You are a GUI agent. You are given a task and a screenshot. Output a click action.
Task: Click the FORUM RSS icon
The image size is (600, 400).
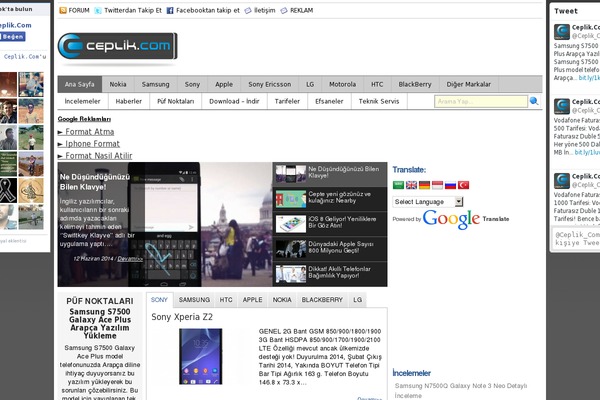(63, 10)
